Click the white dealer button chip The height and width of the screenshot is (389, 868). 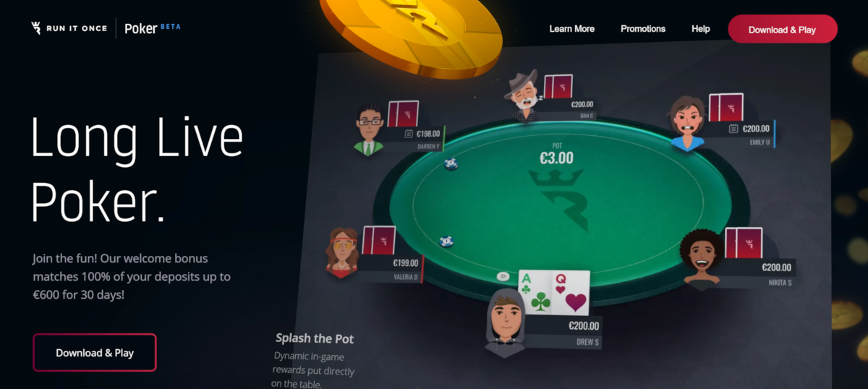click(x=503, y=276)
